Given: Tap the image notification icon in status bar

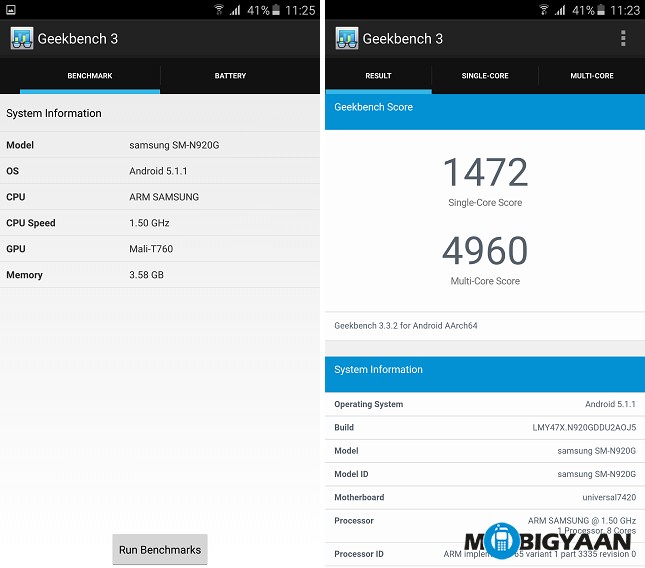Looking at the screenshot, I should (x=11, y=10).
